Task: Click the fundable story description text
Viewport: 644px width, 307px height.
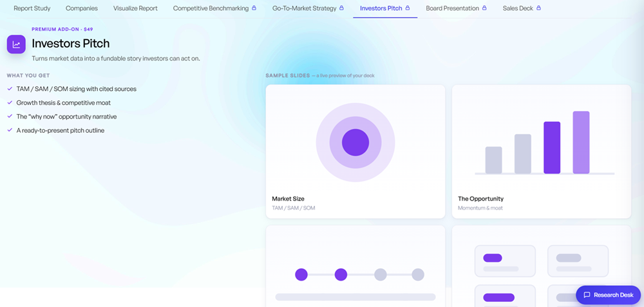Action: coord(116,59)
